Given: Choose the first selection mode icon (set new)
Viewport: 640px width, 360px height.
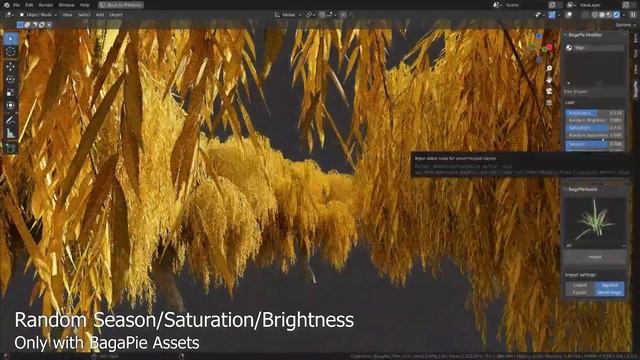Looking at the screenshot, I should pos(20,25).
